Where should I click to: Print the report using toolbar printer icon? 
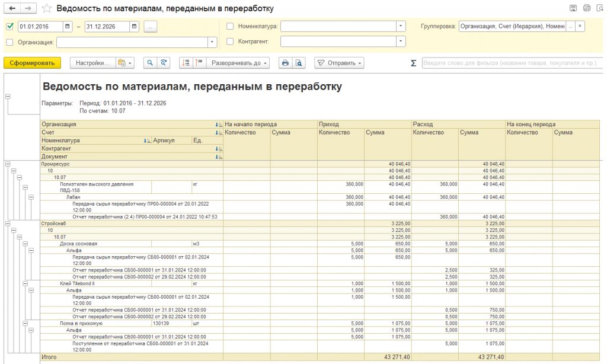coord(285,63)
